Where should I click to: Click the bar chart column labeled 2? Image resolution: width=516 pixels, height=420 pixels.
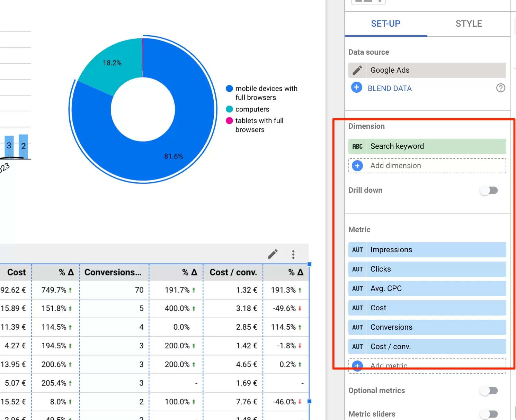(x=23, y=146)
